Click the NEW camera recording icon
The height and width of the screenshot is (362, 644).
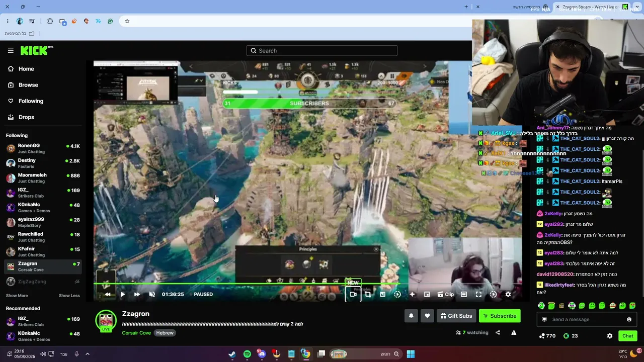click(353, 294)
